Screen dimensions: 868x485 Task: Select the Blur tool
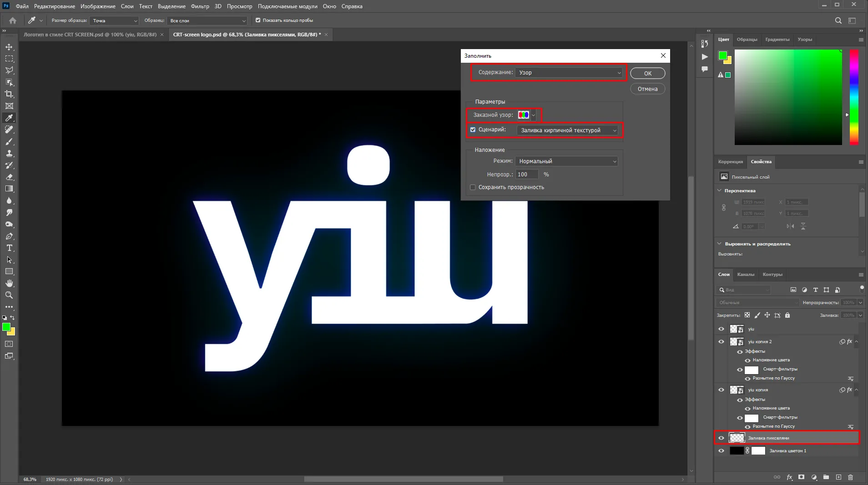point(9,200)
